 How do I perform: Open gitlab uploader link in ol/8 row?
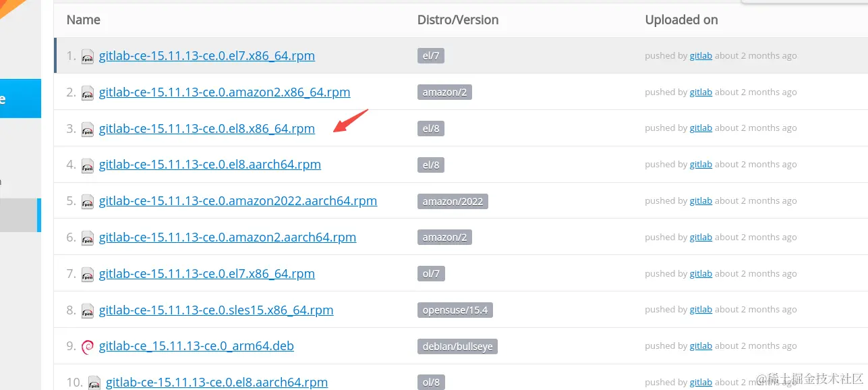click(701, 383)
